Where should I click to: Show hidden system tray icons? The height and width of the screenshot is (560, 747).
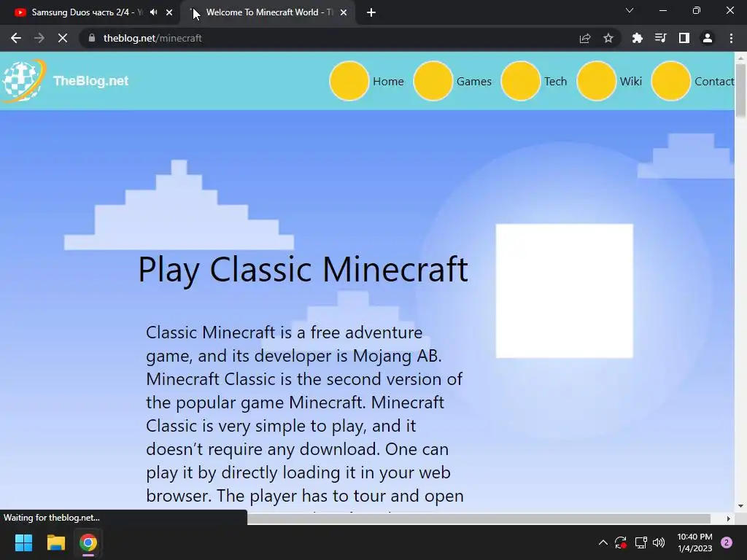click(x=603, y=542)
